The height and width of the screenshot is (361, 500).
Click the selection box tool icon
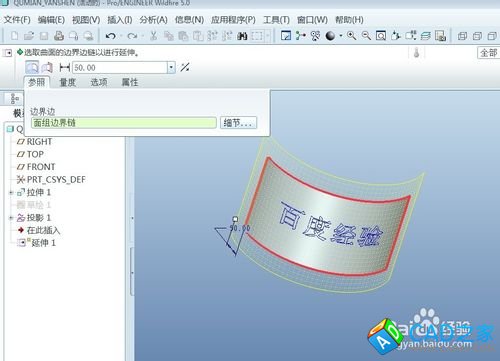coord(257,36)
